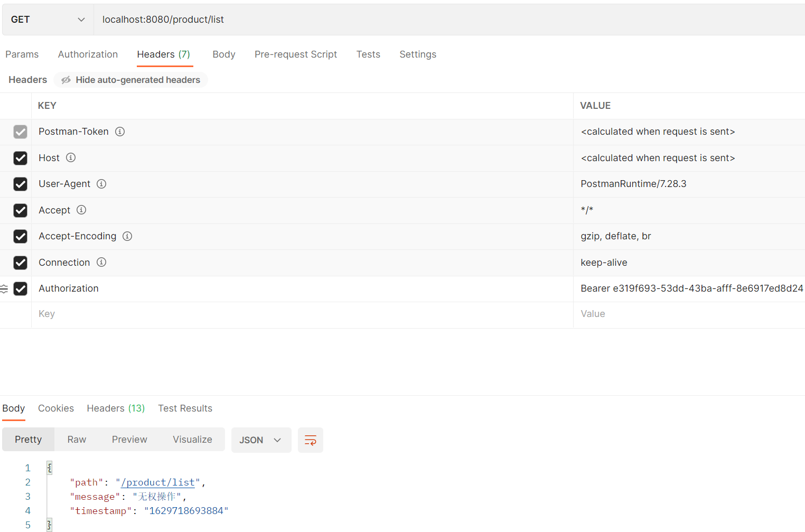Uncheck the Accept-Encoding header checkbox
This screenshot has height=532, width=805.
click(20, 236)
